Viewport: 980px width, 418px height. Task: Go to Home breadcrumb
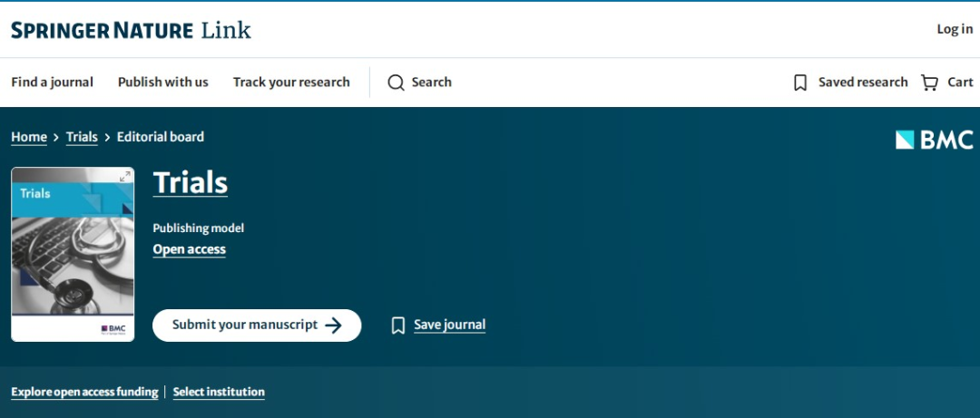coord(29,137)
